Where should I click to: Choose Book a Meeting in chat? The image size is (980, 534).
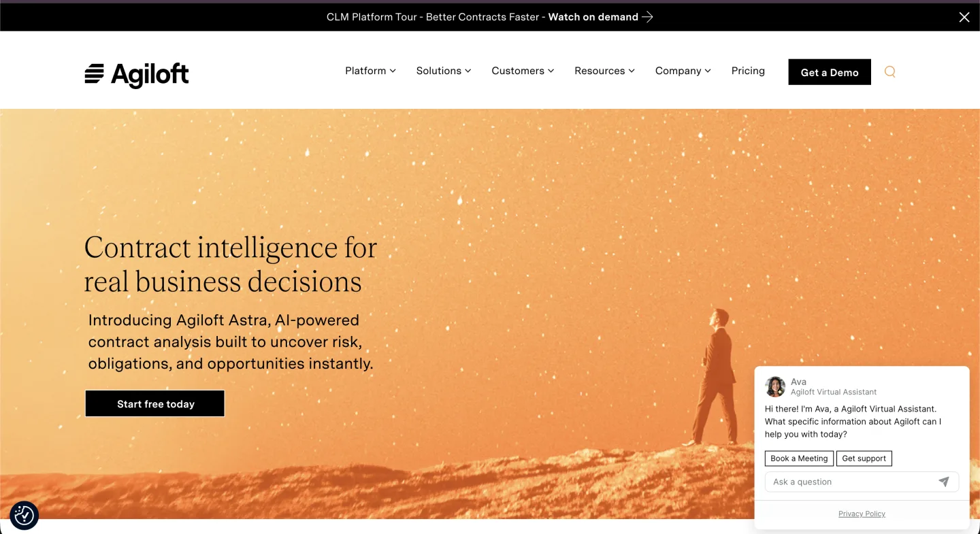pyautogui.click(x=799, y=458)
